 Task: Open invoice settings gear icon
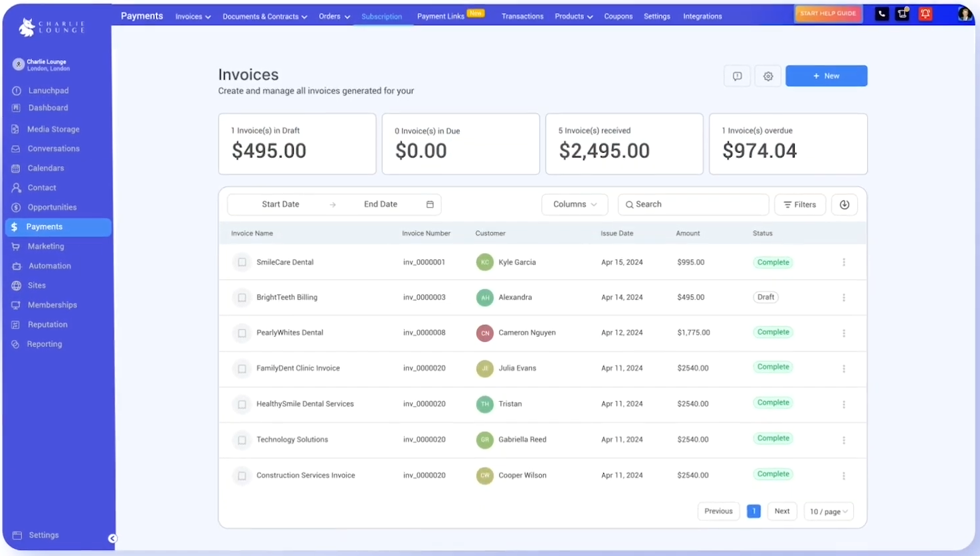tap(768, 76)
